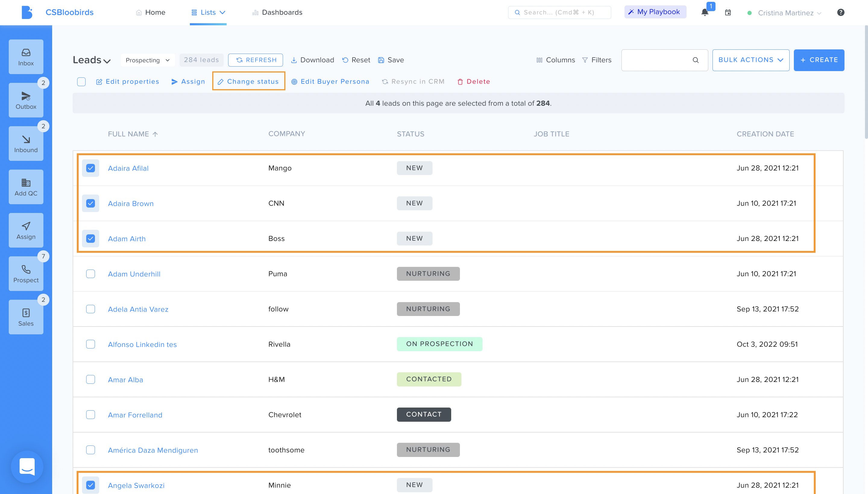Check the Amar Alba checkbox
Screen dimensions: 868x494
pyautogui.click(x=91, y=379)
